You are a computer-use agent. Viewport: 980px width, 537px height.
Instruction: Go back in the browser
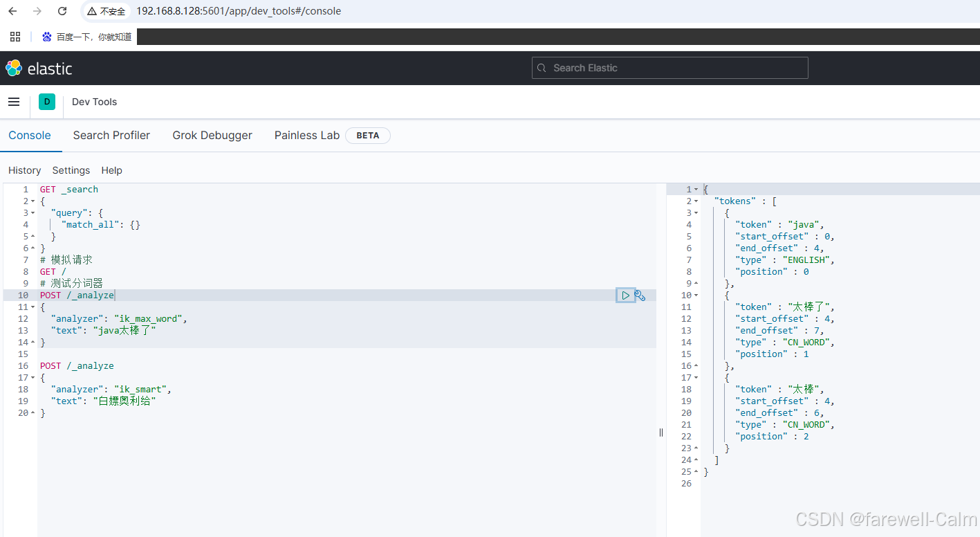12,11
